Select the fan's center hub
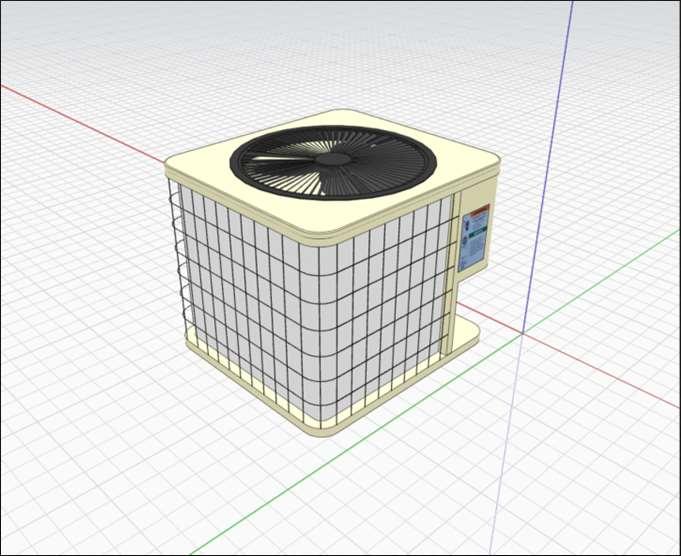 333,159
